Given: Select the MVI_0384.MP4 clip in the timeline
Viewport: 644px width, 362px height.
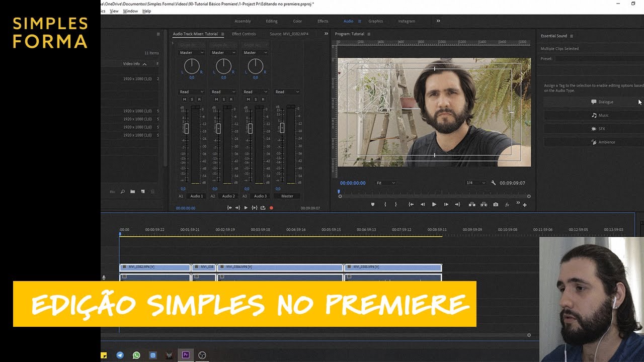Looking at the screenshot, I should 280,267.
